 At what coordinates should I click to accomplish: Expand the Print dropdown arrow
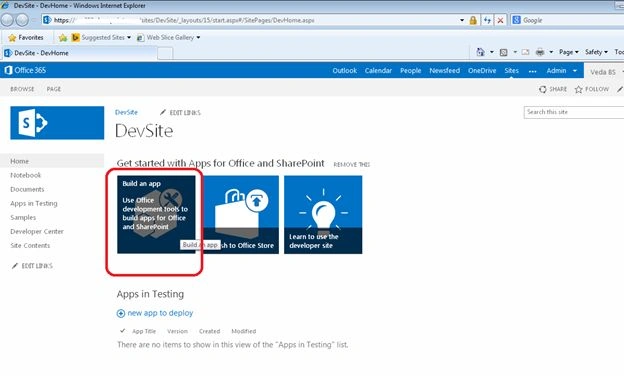point(551,52)
